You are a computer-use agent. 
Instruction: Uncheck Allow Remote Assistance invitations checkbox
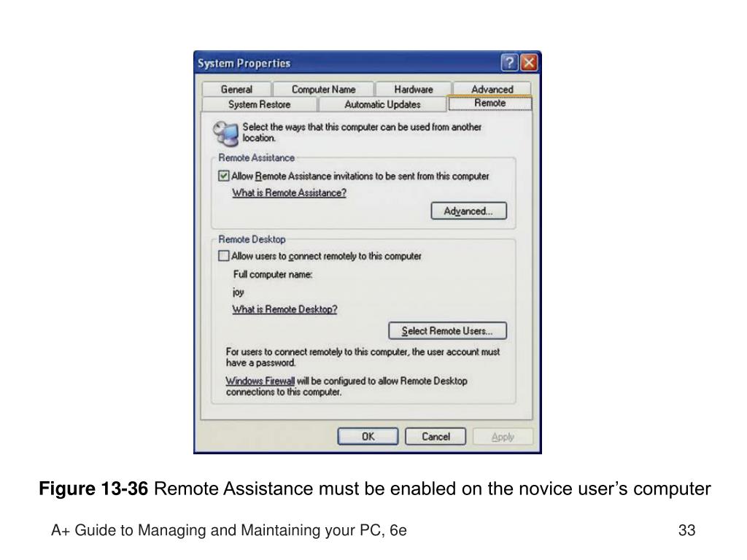pos(223,176)
